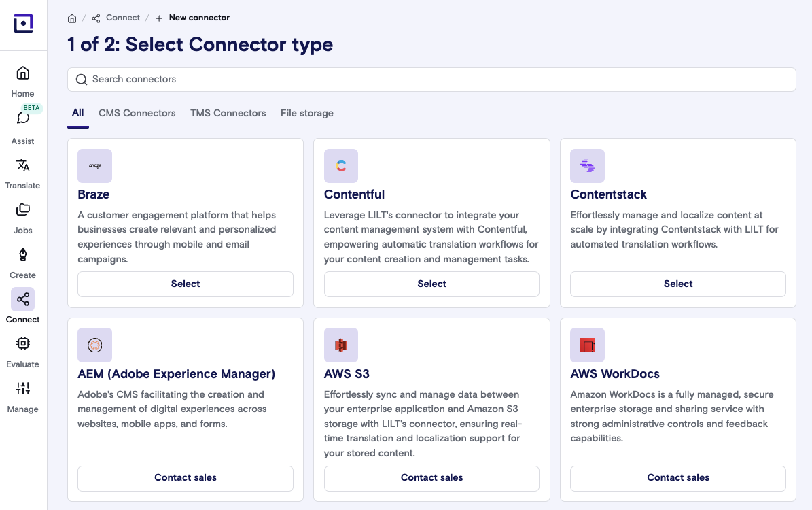Switch to the CMS Connectors tab
The width and height of the screenshot is (812, 510).
click(137, 113)
